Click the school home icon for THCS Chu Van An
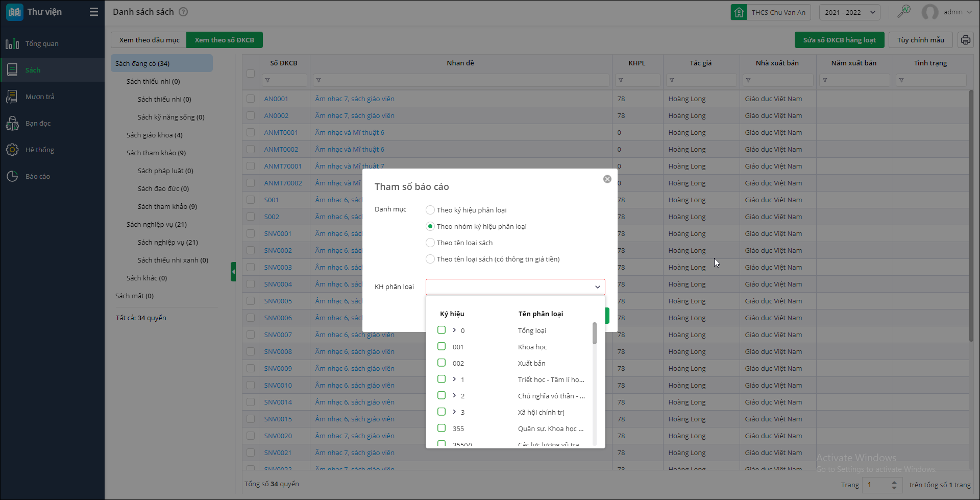980x500 pixels. (739, 12)
